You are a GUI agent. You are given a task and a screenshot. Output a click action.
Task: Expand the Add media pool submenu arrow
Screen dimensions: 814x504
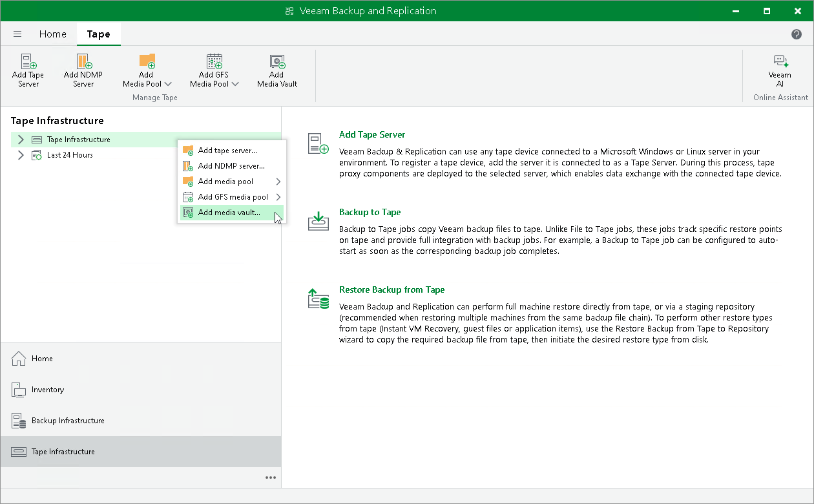(278, 182)
